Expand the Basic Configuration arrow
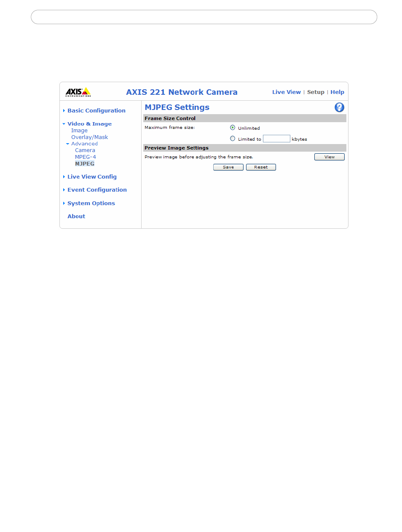This screenshot has width=402, height=532. 64,111
